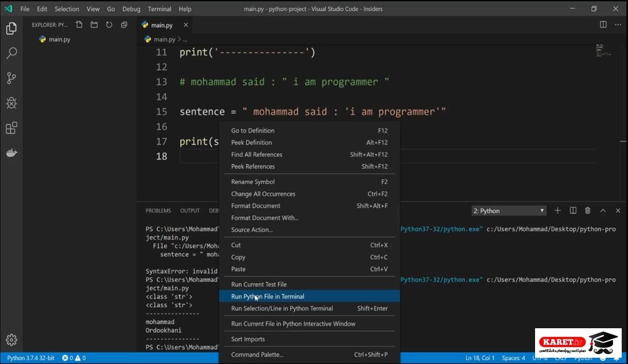The width and height of the screenshot is (628, 364).
Task: Select the main.py editor tab
Action: coord(165,25)
